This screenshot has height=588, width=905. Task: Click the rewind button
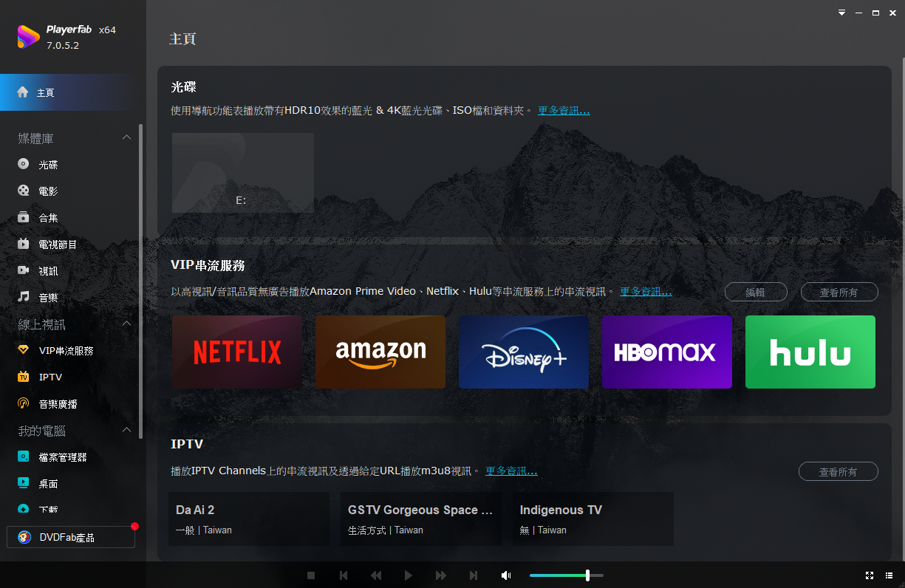(x=376, y=575)
